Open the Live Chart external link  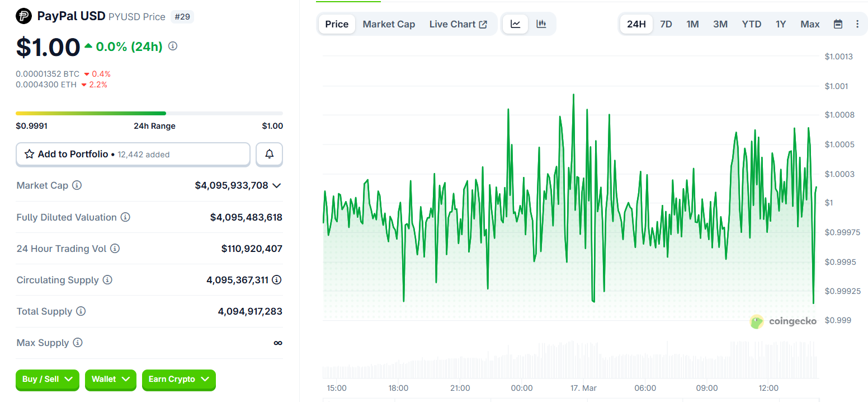pyautogui.click(x=458, y=24)
